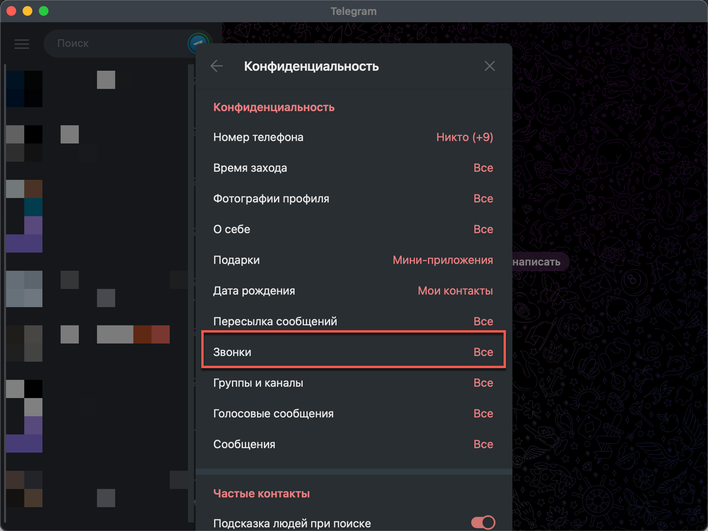Click the round icon beside the search field
The height and width of the screenshot is (531, 708).
click(198, 43)
